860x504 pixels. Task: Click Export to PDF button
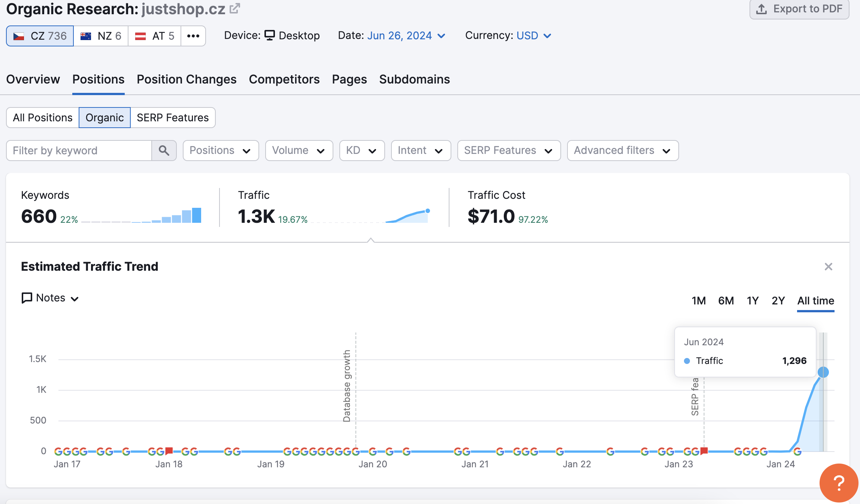tap(799, 9)
